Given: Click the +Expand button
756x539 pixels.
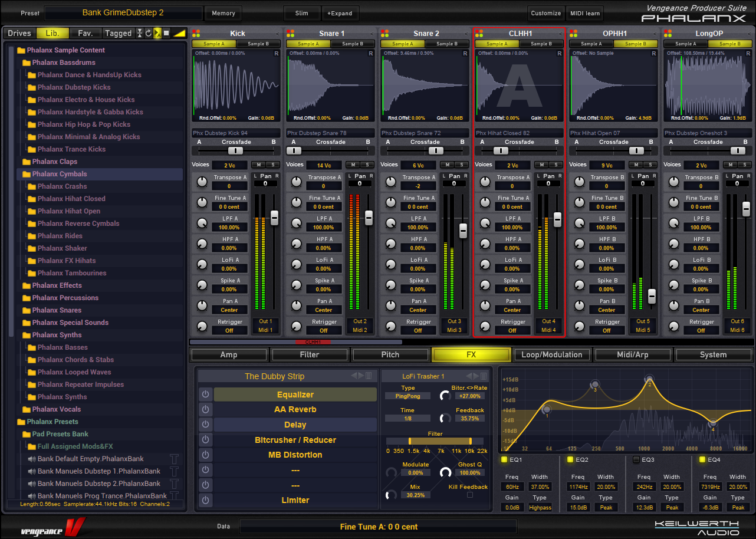Looking at the screenshot, I should pos(340,13).
